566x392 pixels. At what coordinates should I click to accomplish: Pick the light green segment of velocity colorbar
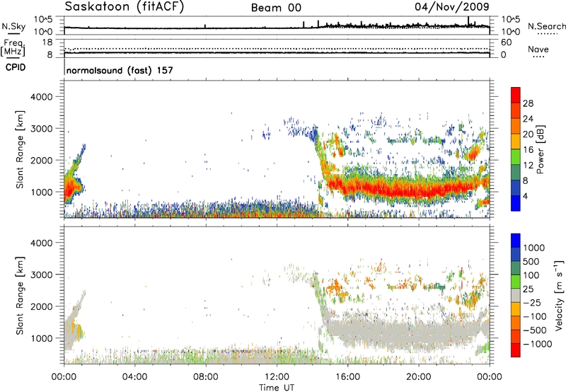point(516,282)
